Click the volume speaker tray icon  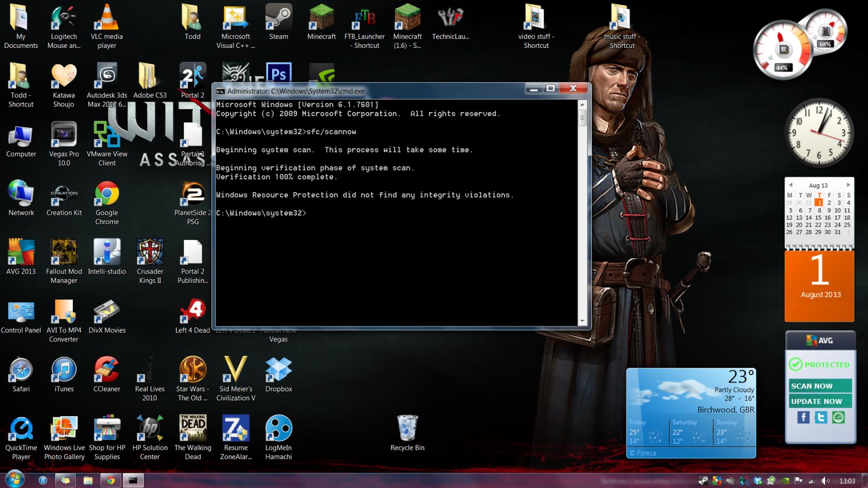(x=825, y=481)
